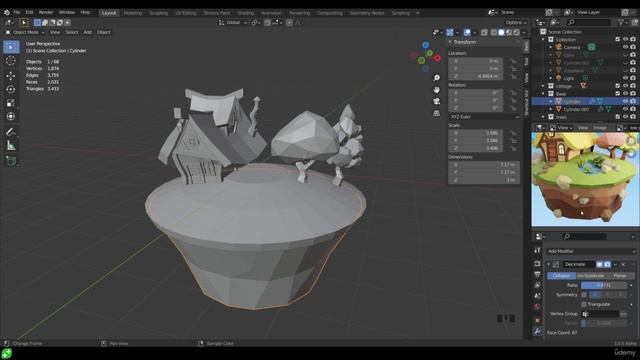Screen dimensions: 640x360
Task: Collapse the Decimate modifier panel
Action: tap(549, 264)
